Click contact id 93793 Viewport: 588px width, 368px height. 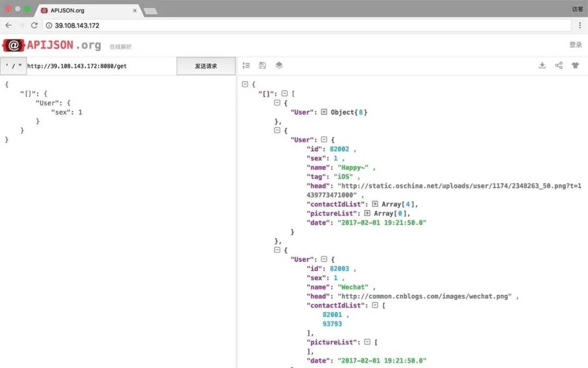click(332, 324)
